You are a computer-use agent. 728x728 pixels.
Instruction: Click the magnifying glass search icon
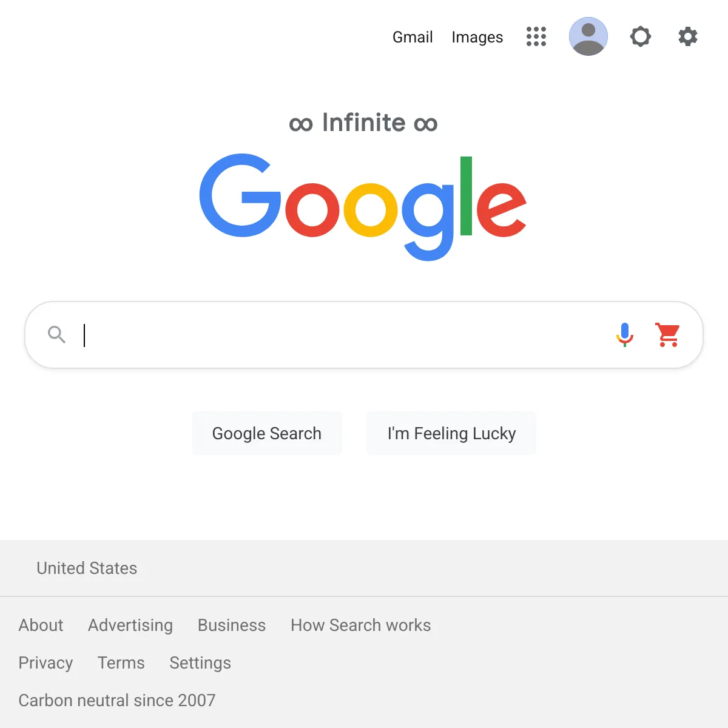pyautogui.click(x=56, y=334)
